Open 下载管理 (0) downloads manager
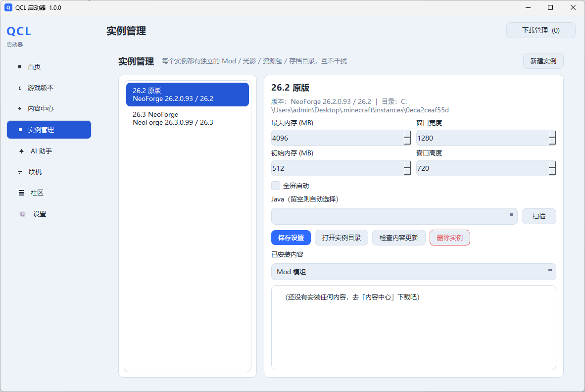 tap(540, 30)
